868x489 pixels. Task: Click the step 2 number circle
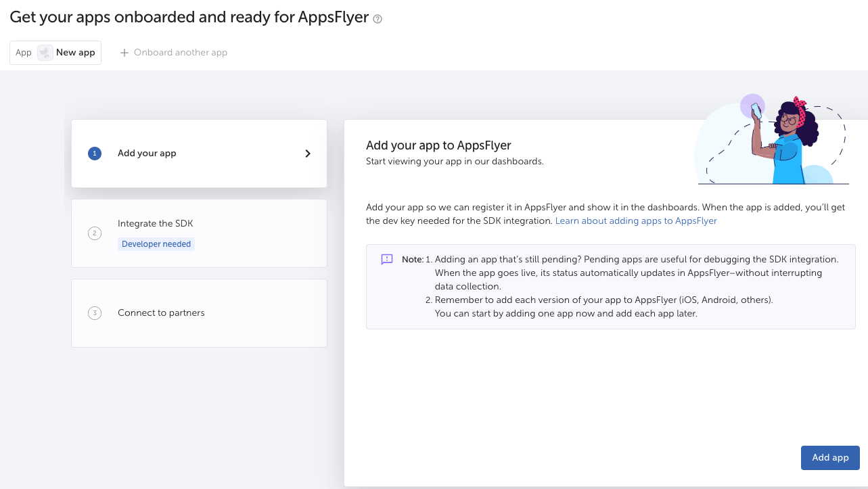pos(95,233)
